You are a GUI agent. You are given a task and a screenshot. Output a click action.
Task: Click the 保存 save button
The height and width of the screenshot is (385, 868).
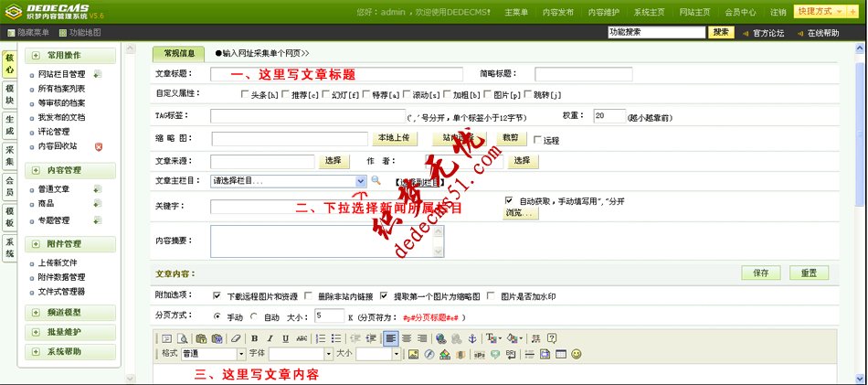(761, 273)
